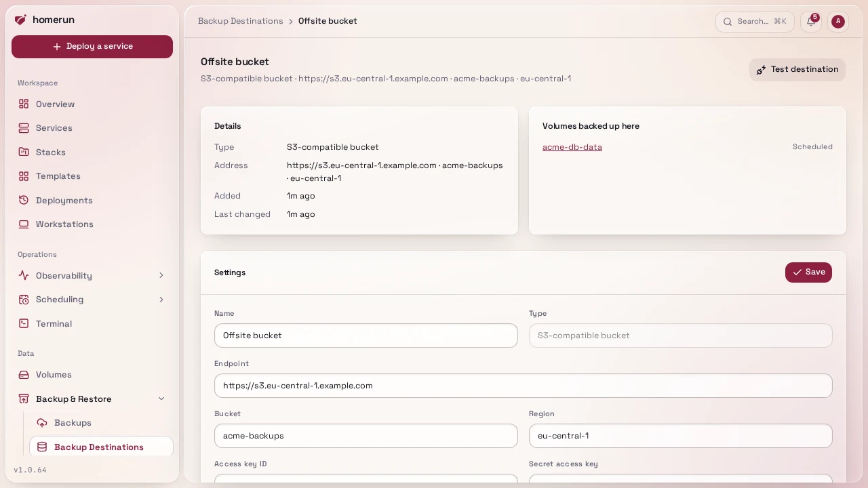Click the Backup Destinations database icon
The width and height of the screenshot is (868, 488).
pos(42,447)
